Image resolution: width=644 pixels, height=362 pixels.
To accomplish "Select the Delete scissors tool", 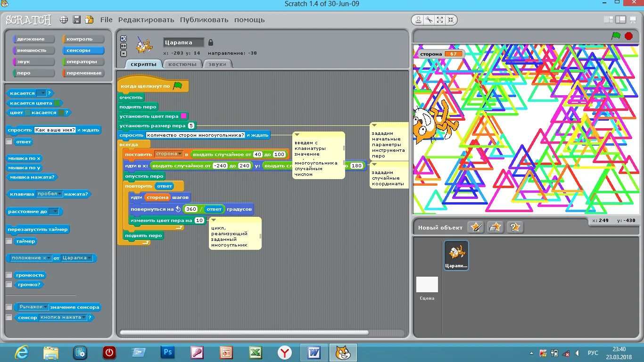I will tap(429, 20).
